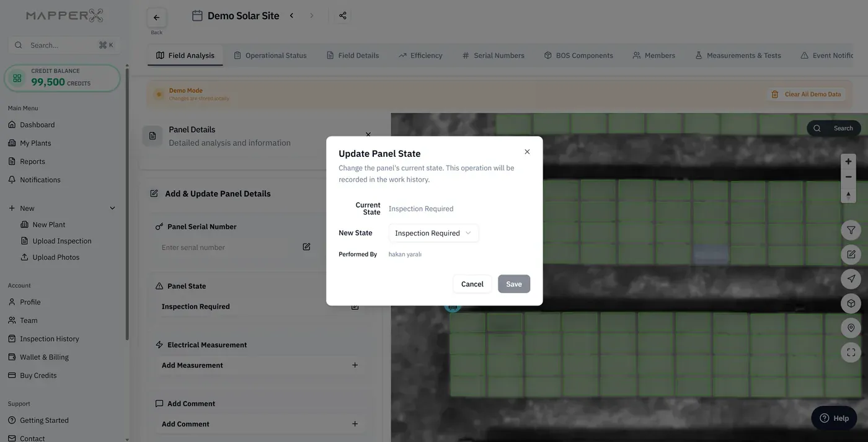Viewport: 868px width, 442px height.
Task: Open Wallet & Billing page
Action: 44,357
